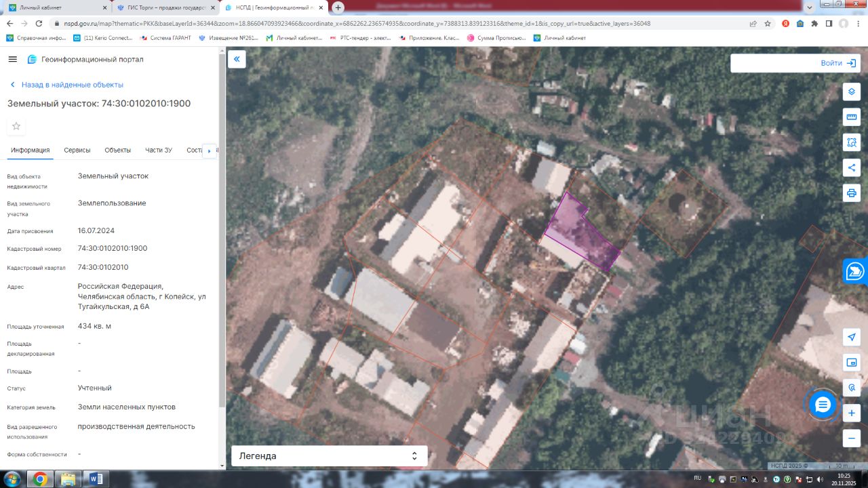Open Chrome from the taskbar
Screen dimensions: 868x488
coord(40,479)
